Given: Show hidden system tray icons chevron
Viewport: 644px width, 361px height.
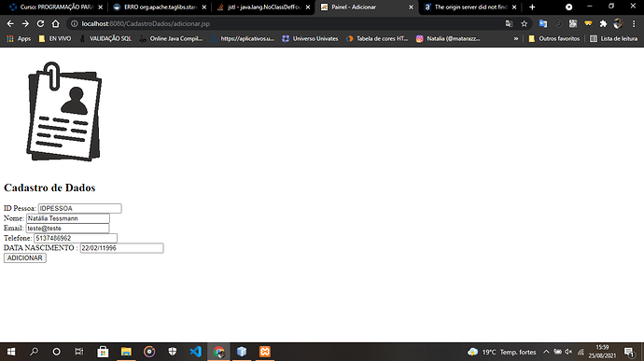Looking at the screenshot, I should (546, 352).
